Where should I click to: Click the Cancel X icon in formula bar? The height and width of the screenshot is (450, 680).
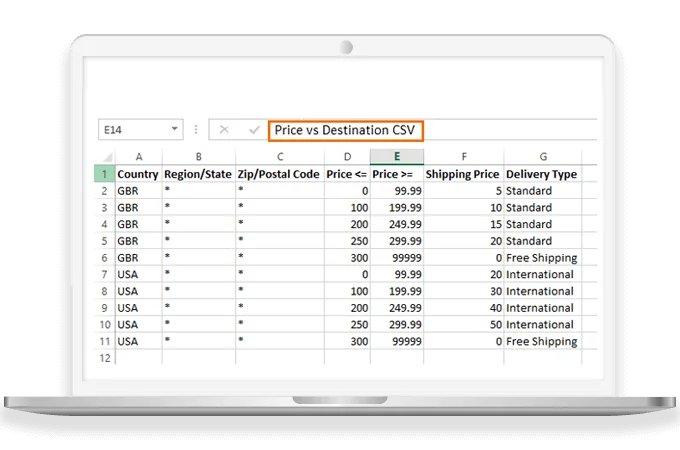click(224, 130)
